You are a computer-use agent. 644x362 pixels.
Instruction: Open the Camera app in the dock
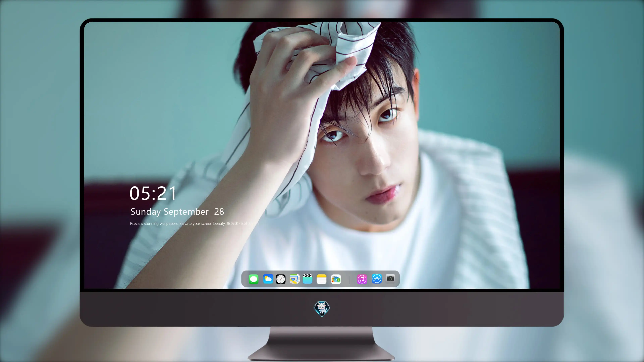pyautogui.click(x=390, y=279)
